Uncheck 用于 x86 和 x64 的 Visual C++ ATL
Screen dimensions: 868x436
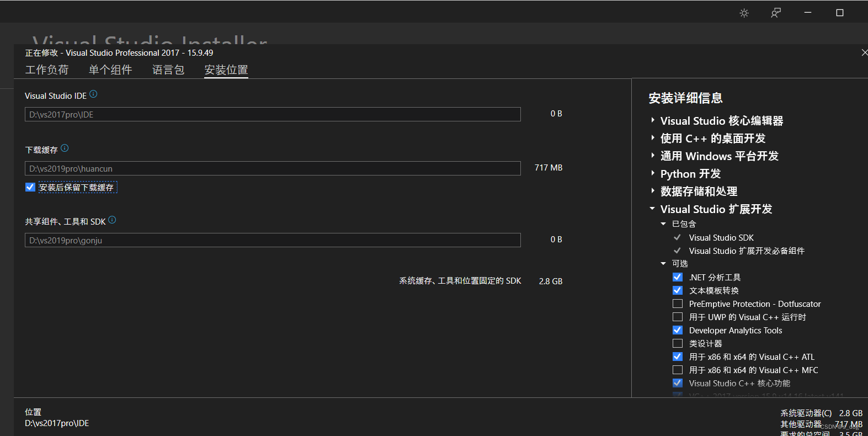pos(678,357)
